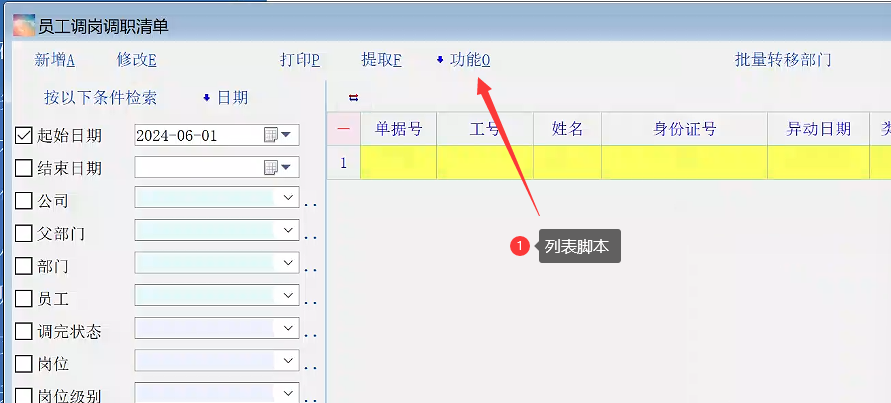Image resolution: width=891 pixels, height=403 pixels.
Task: Click the red minus icon in grid corner
Action: [x=343, y=129]
